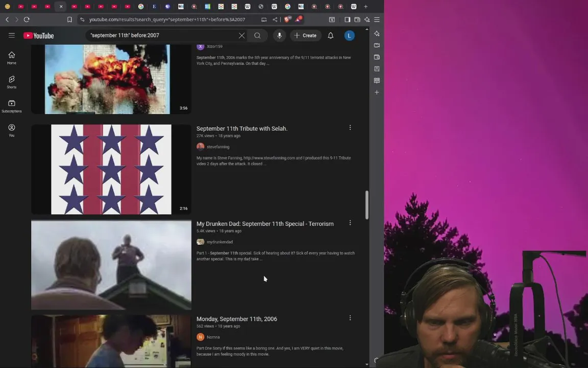Go forward in the browser
The height and width of the screenshot is (368, 588).
point(16,19)
